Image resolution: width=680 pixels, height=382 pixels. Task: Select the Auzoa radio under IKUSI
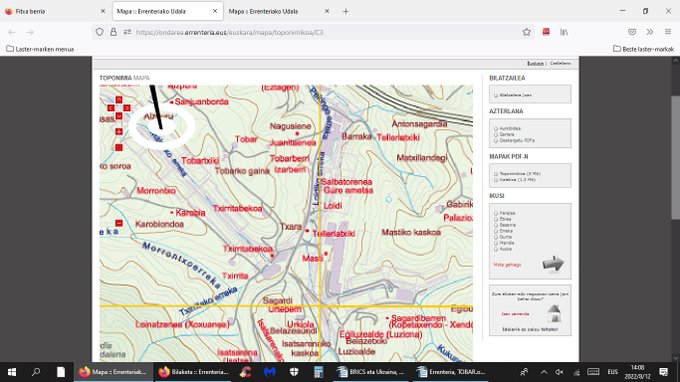pyautogui.click(x=496, y=249)
